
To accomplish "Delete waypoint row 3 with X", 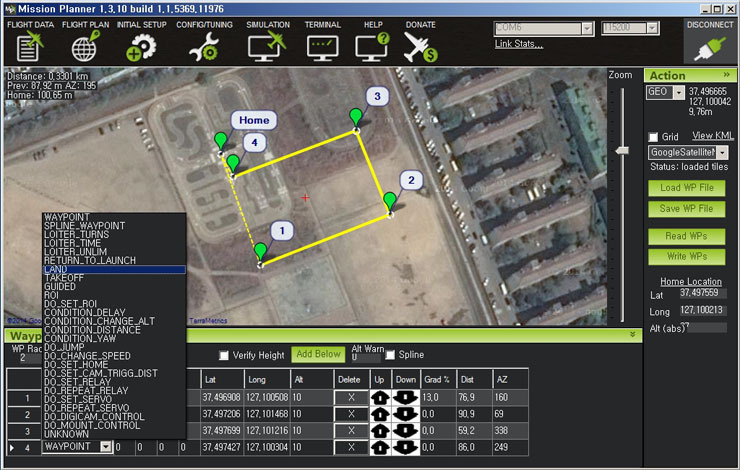I will click(x=351, y=430).
